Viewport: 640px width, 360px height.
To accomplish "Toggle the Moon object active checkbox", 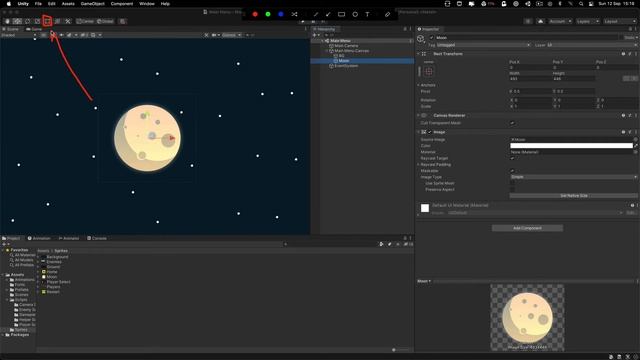I will tap(431, 38).
